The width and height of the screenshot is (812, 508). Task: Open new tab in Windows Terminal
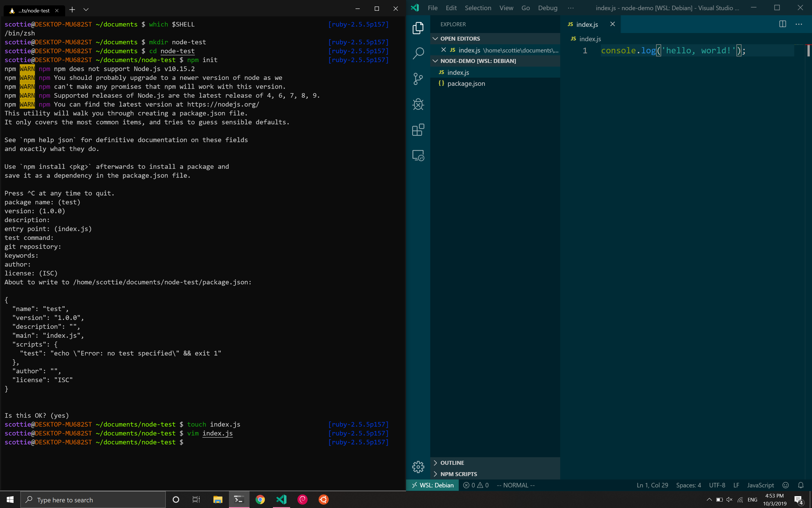pos(72,10)
